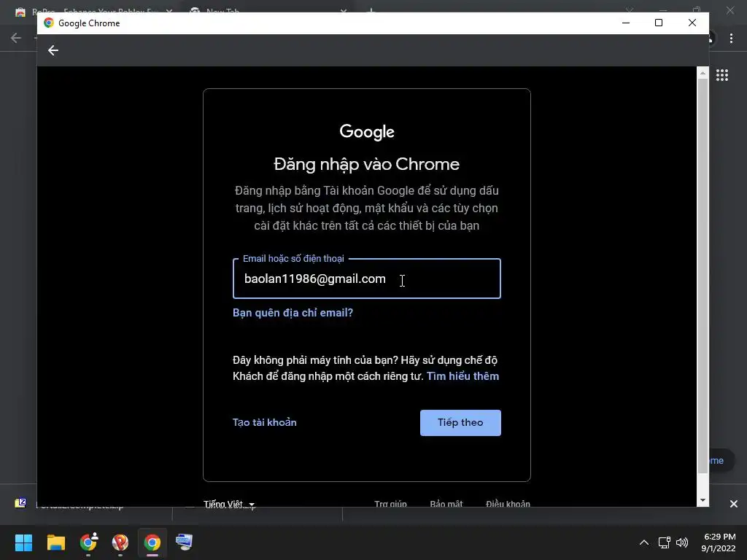
Task: Close the Google Chrome sign-in window
Action: [692, 23]
